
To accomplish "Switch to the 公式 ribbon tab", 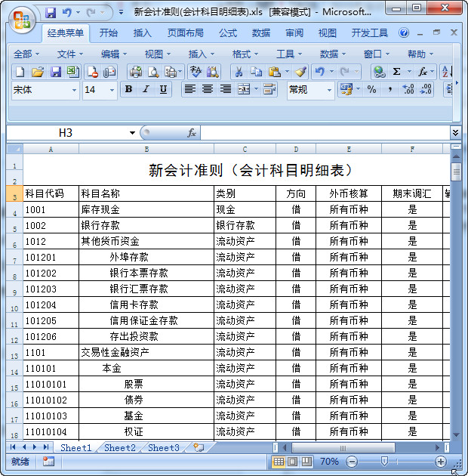I will pos(228,32).
